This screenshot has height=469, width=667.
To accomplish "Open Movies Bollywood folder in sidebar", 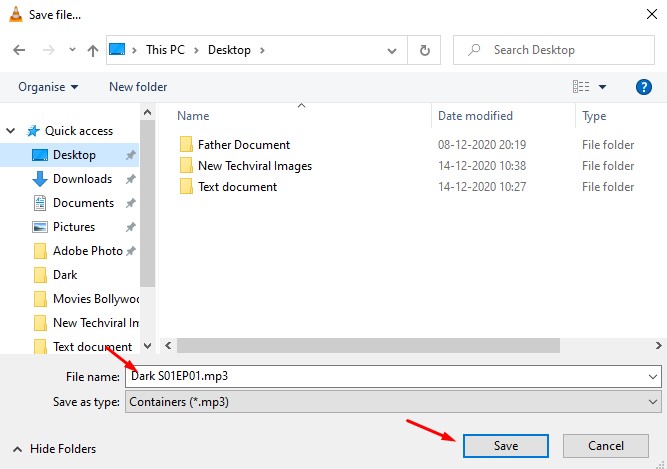I will point(95,299).
